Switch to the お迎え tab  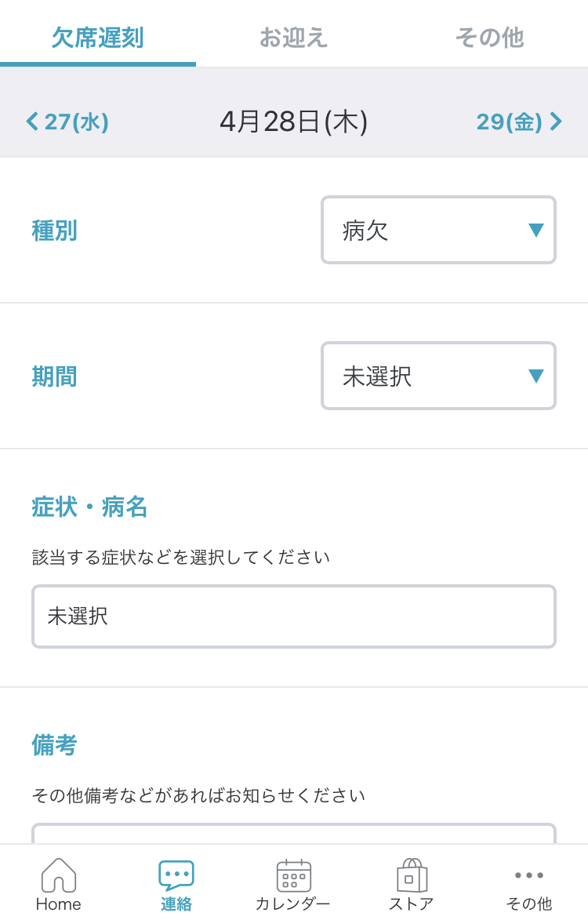click(x=293, y=38)
